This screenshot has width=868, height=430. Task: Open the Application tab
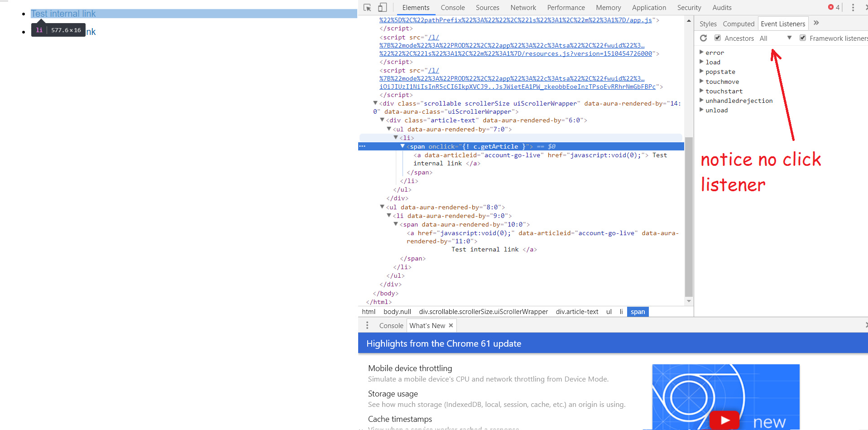tap(649, 8)
